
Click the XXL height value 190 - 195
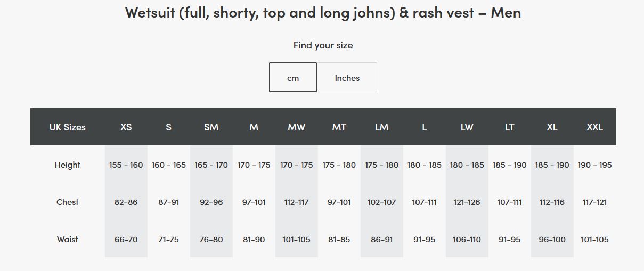(594, 165)
